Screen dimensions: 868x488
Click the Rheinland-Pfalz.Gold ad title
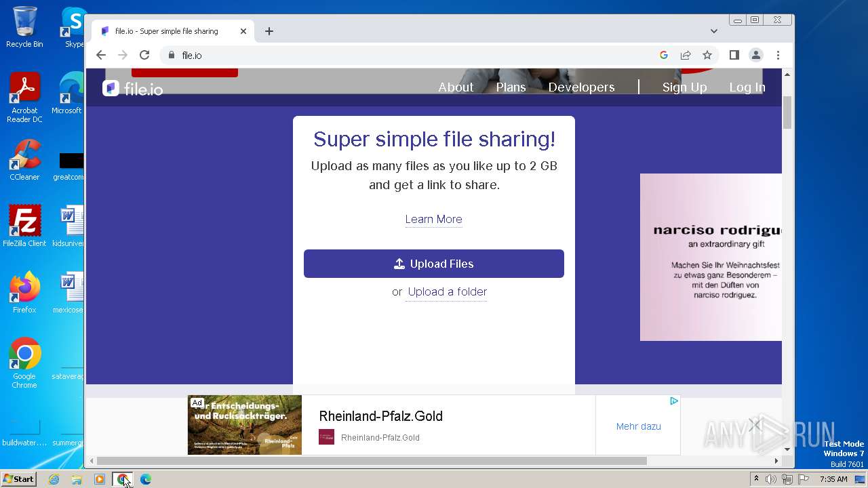(380, 416)
